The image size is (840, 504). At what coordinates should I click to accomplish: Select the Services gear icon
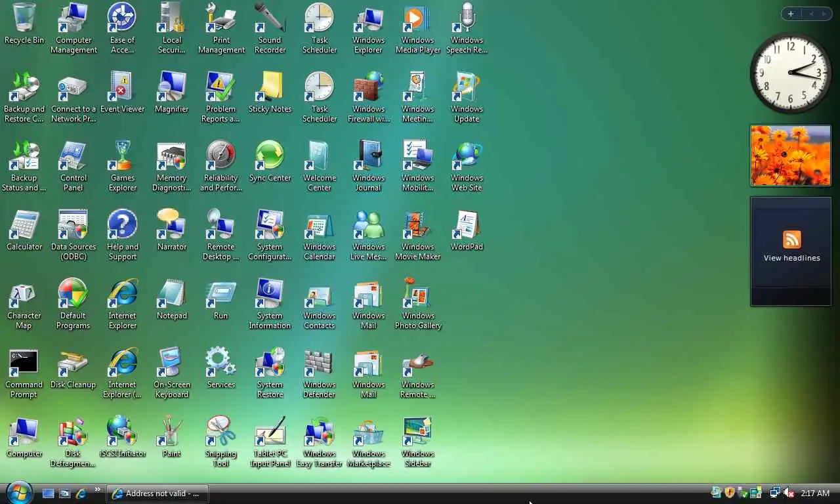coord(221,368)
